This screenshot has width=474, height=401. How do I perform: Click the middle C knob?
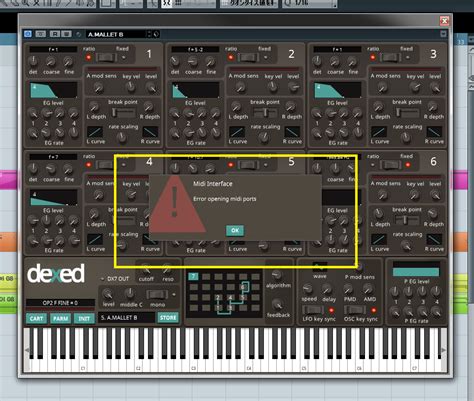pos(130,294)
